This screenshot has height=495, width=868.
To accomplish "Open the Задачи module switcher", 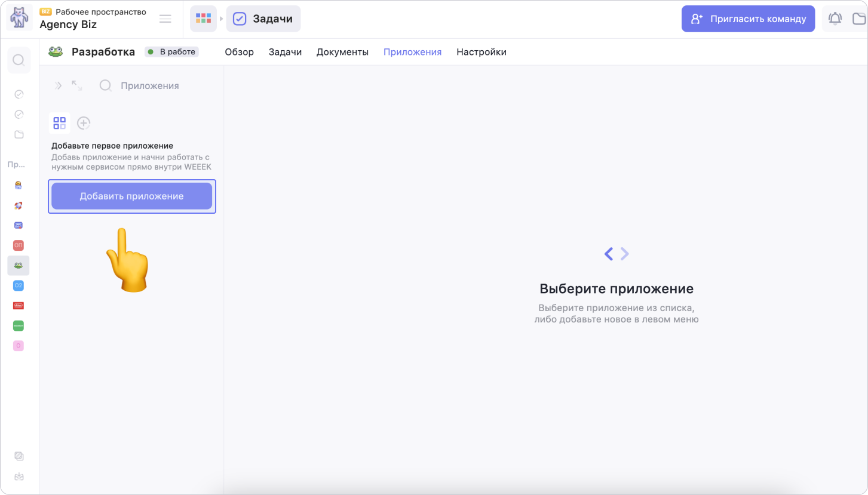I will [x=263, y=19].
